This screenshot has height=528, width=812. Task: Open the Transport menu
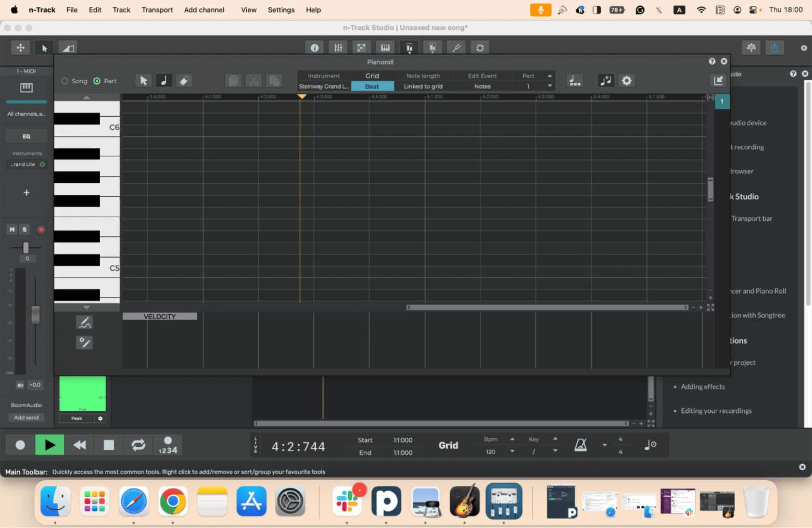157,10
